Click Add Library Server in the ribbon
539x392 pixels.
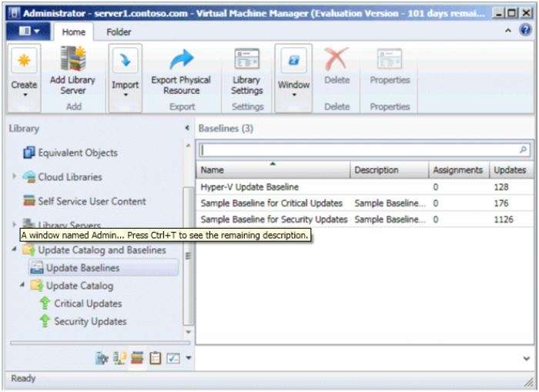pyautogui.click(x=73, y=71)
